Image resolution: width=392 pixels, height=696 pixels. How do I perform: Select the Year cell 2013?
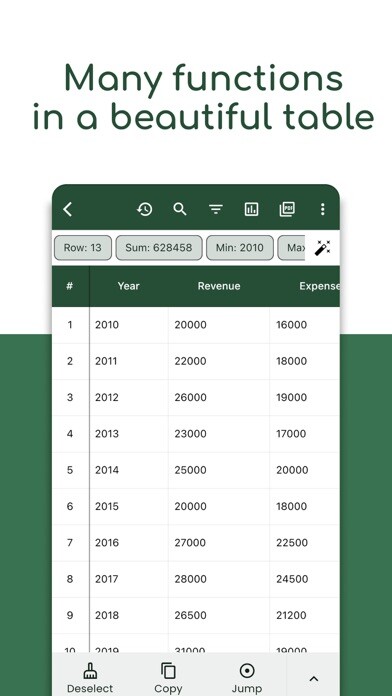pos(129,434)
